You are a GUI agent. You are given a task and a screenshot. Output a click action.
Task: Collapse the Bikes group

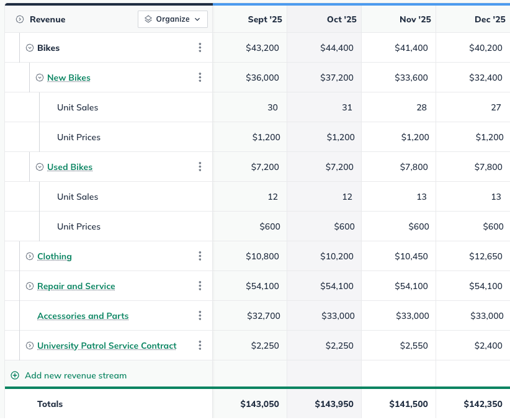coord(29,48)
